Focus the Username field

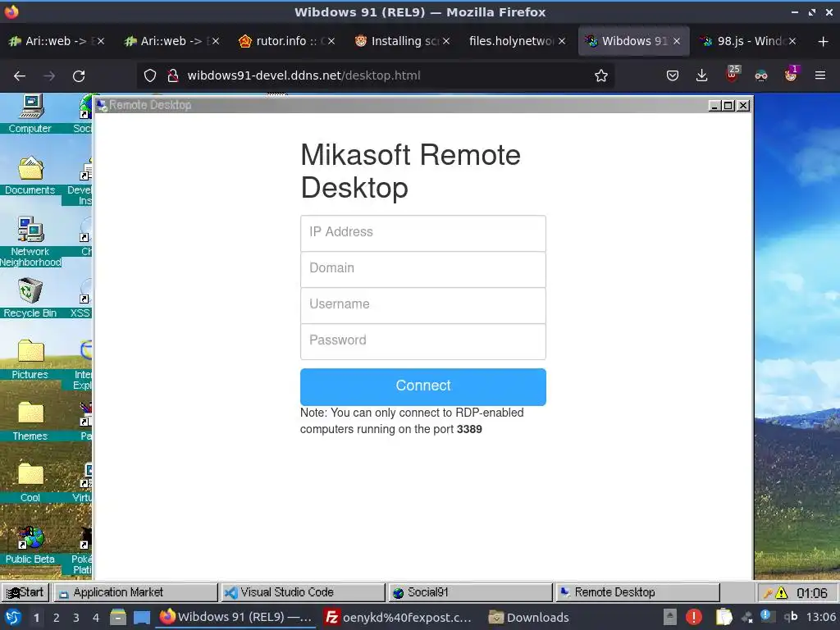(423, 305)
